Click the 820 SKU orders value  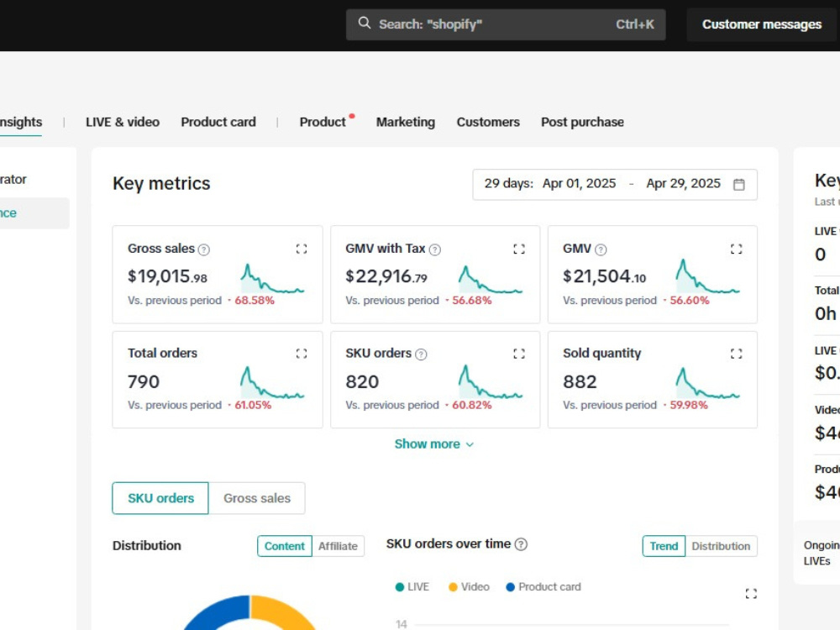coord(362,382)
